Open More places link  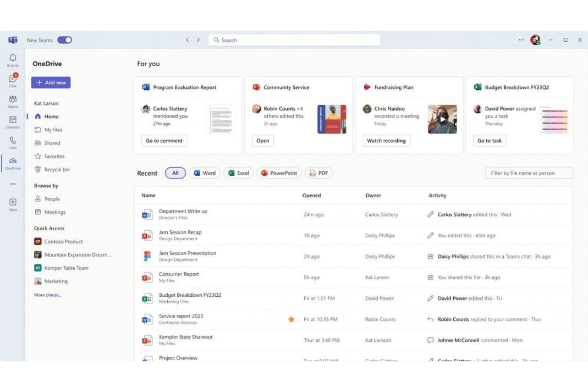coord(48,295)
